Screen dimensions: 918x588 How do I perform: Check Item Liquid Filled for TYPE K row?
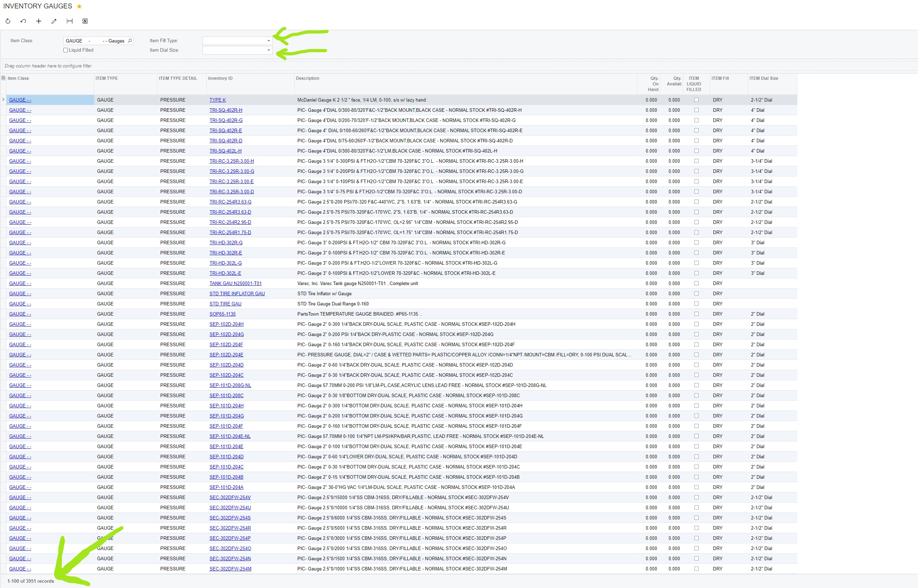click(696, 100)
